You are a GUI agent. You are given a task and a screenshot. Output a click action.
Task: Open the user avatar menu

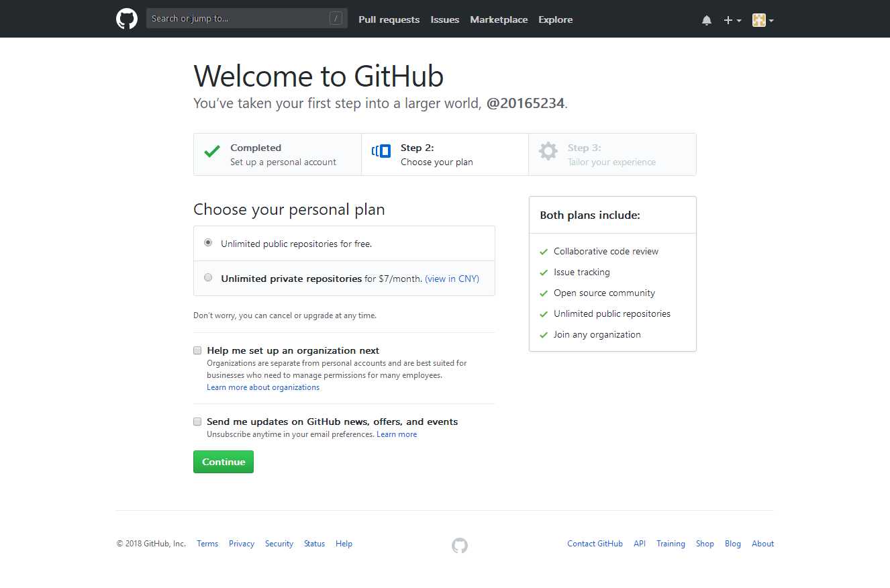[x=763, y=20]
